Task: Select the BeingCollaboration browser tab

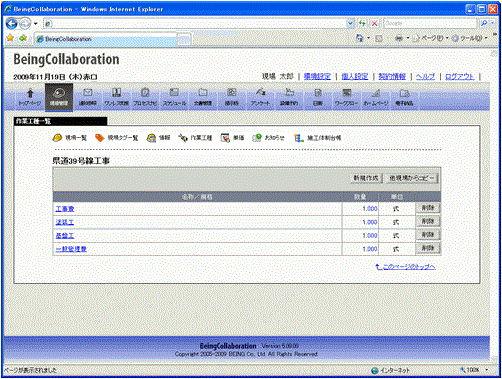Action: [105, 39]
